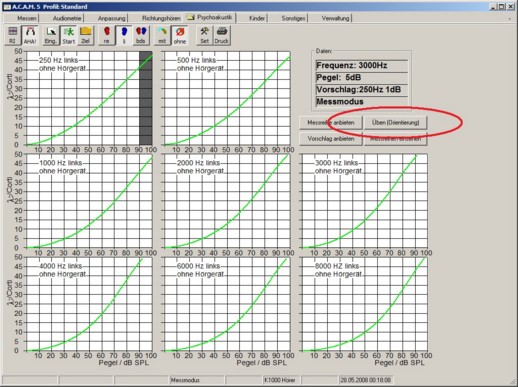This screenshot has height=387, width=518.
Task: Click the Messreihe anbieten button
Action: click(x=331, y=122)
